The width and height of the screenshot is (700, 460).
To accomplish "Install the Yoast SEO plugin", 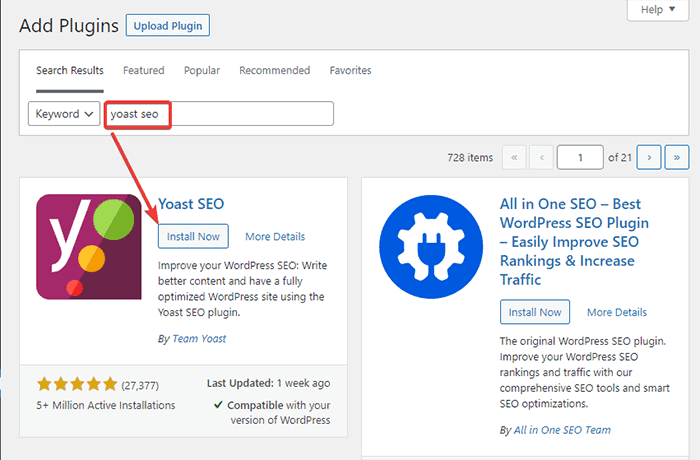I will (193, 236).
